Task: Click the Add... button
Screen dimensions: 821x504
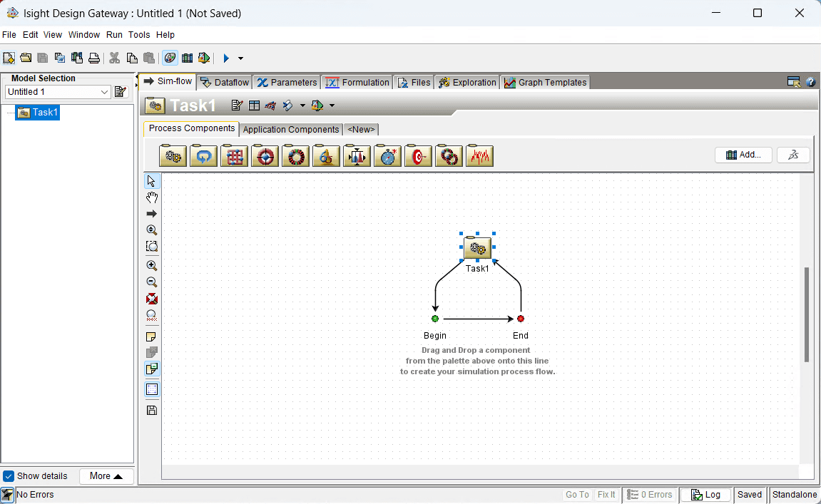Action: pyautogui.click(x=743, y=155)
